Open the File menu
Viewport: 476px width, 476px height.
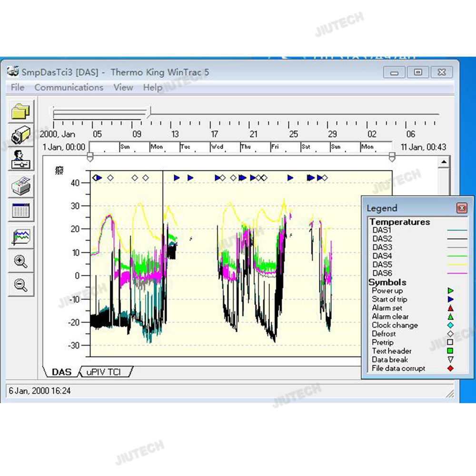click(17, 88)
